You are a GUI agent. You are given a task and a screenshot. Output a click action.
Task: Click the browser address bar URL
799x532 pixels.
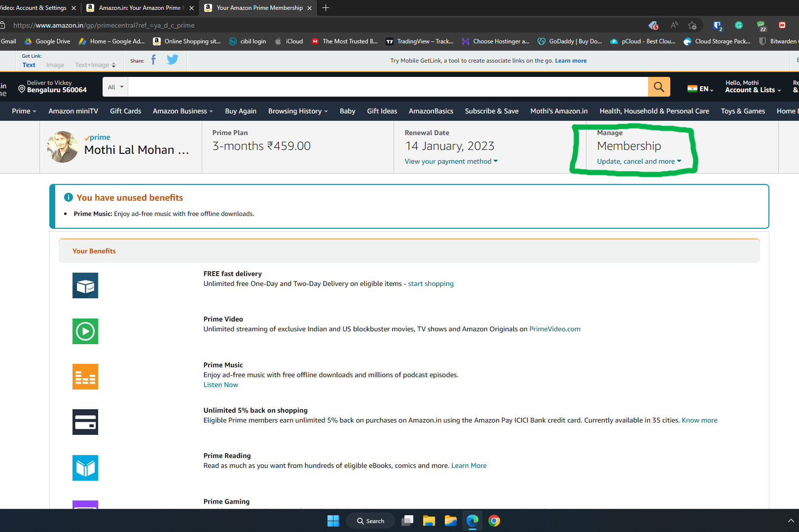tap(104, 25)
